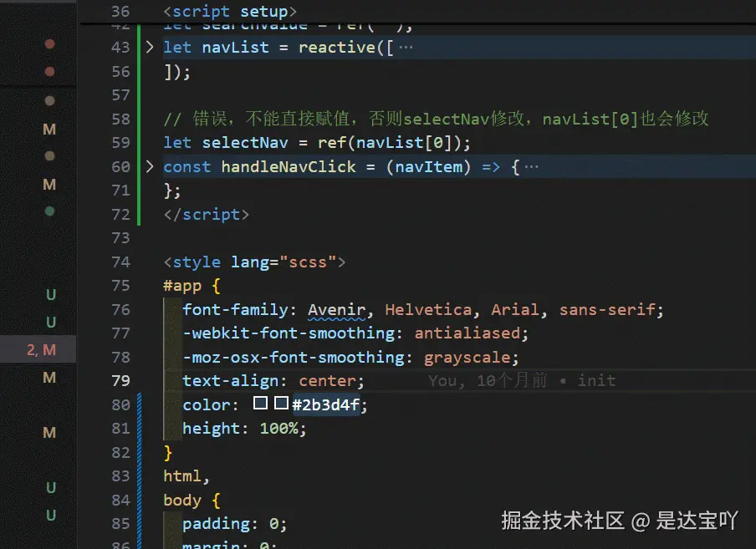
Task: Click the highlighted "2, M" badge in sidebar
Action: 40,349
